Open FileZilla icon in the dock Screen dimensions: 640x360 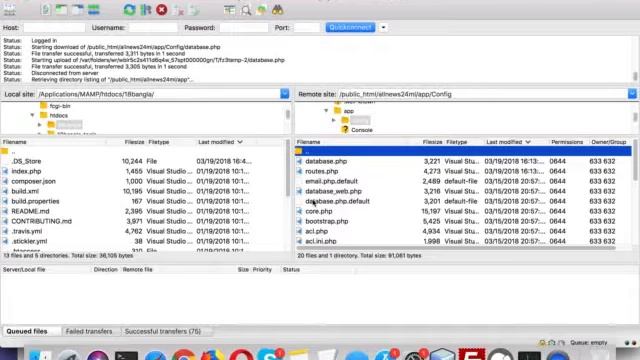[x=472, y=354]
